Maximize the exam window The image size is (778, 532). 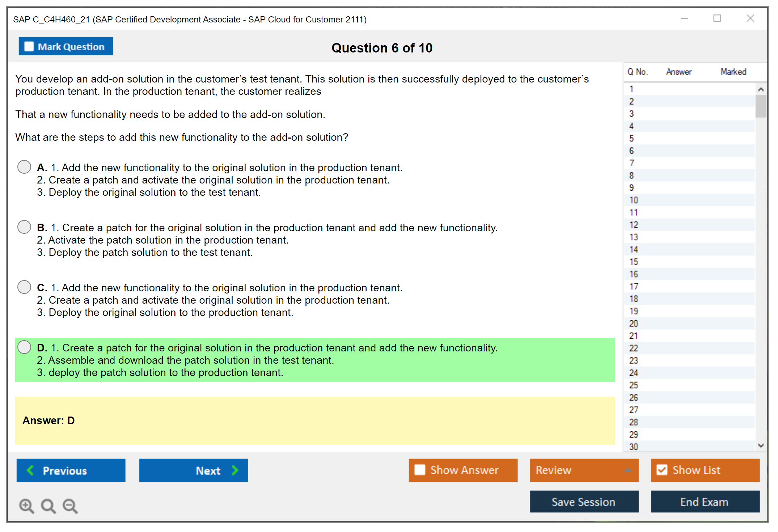click(717, 18)
